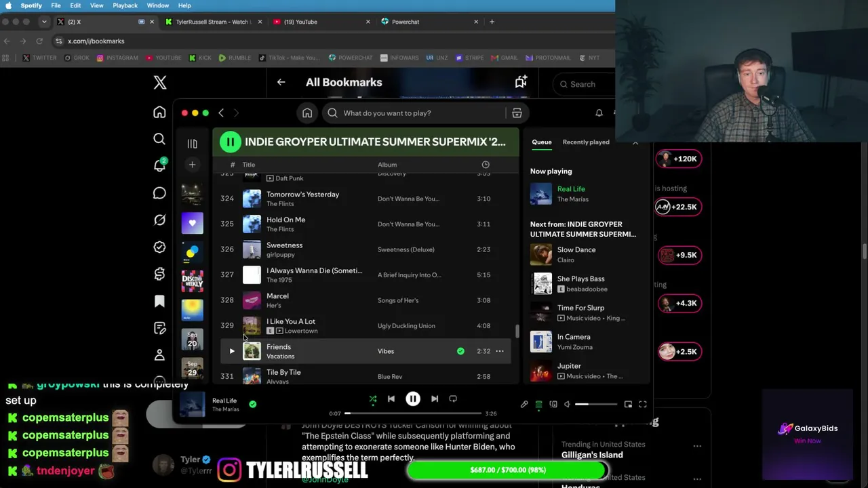Open Spotify Browse icon in search bar
Screen dimensions: 868x488
[517, 113]
